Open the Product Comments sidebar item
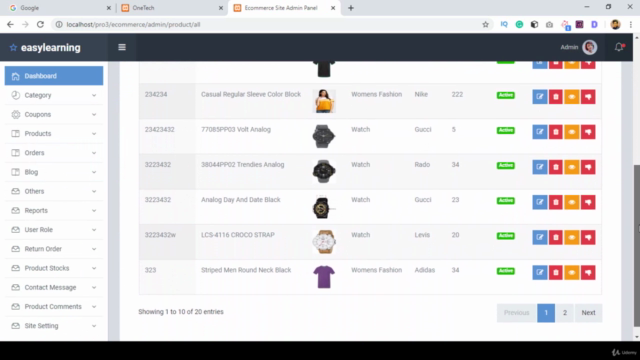The height and width of the screenshot is (360, 640). (54, 307)
